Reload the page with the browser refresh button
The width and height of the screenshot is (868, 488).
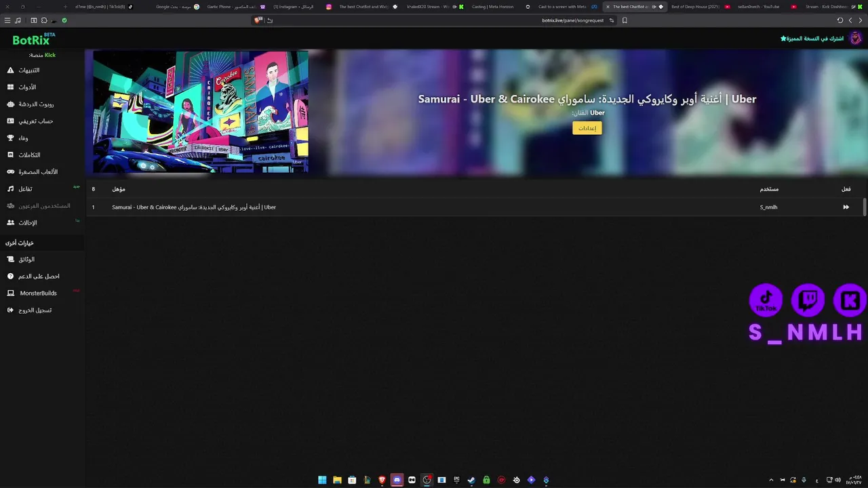(x=840, y=20)
